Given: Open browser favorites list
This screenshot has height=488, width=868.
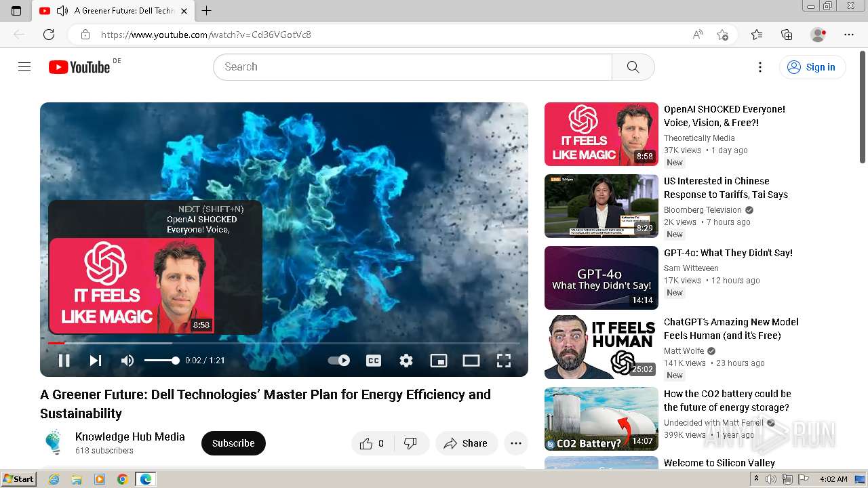Looking at the screenshot, I should click(757, 35).
